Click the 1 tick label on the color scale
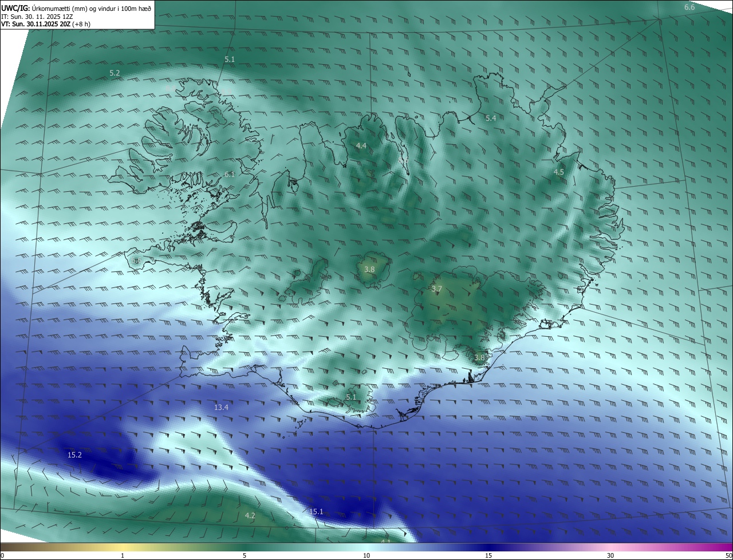This screenshot has height=560, width=733. (123, 555)
